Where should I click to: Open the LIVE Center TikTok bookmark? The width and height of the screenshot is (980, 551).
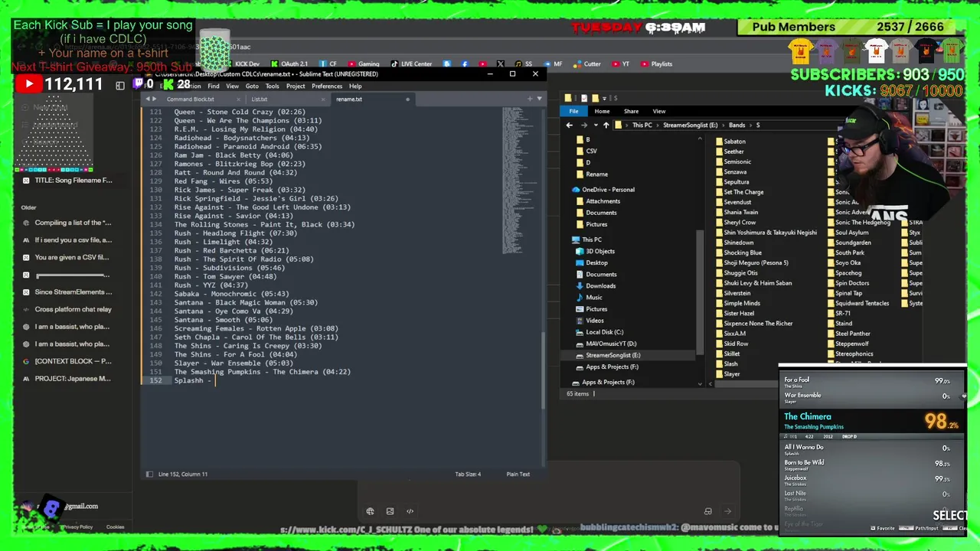(x=411, y=64)
